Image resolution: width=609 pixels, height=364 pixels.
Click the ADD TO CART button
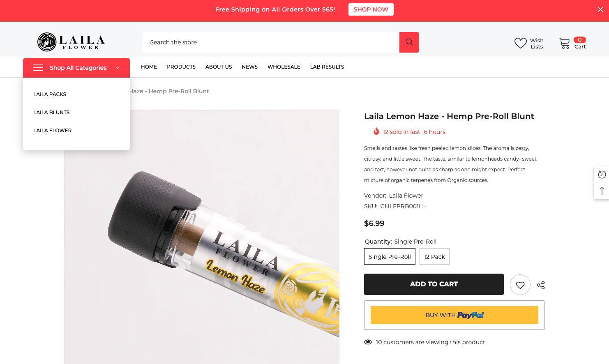pos(434,284)
